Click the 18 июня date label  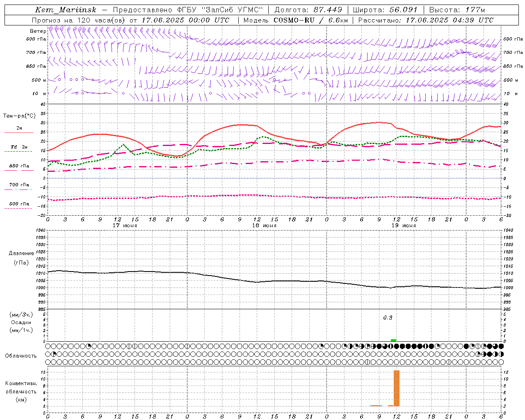[264, 226]
